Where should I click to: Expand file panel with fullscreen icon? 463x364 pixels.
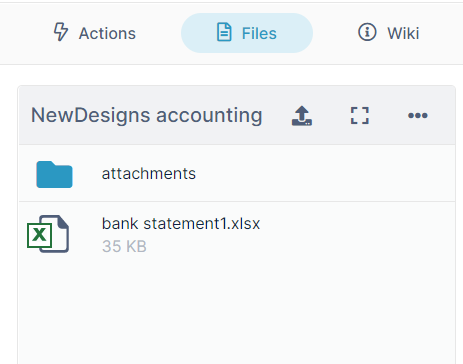[x=360, y=116]
